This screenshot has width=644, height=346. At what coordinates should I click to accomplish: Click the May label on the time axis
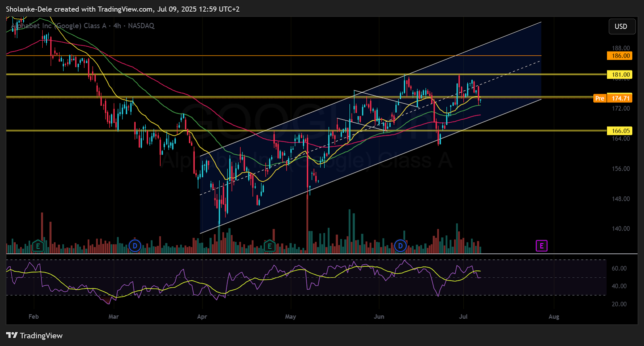pyautogui.click(x=291, y=317)
